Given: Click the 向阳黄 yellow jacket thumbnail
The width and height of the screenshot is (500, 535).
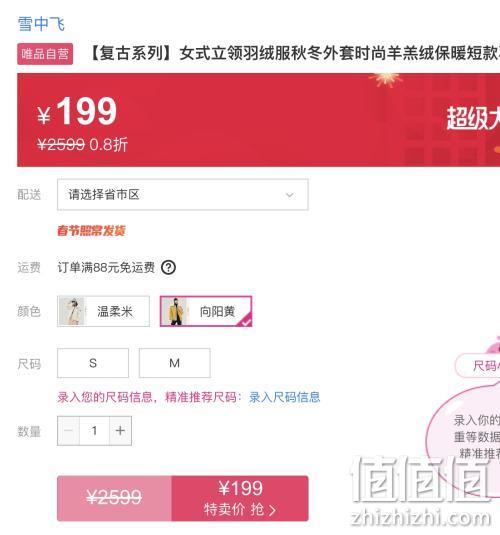Looking at the screenshot, I should (174, 311).
